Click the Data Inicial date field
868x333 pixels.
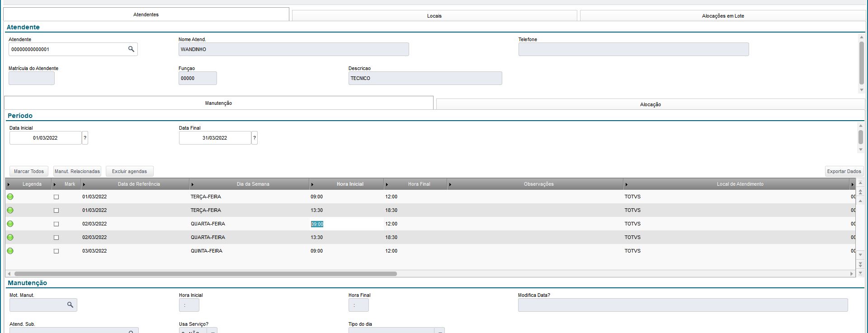[45, 138]
